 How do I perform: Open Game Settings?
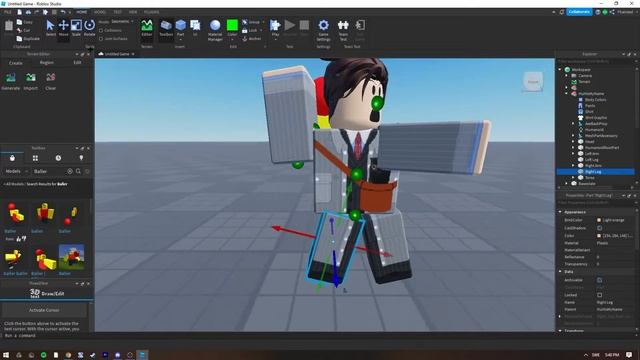[x=323, y=29]
